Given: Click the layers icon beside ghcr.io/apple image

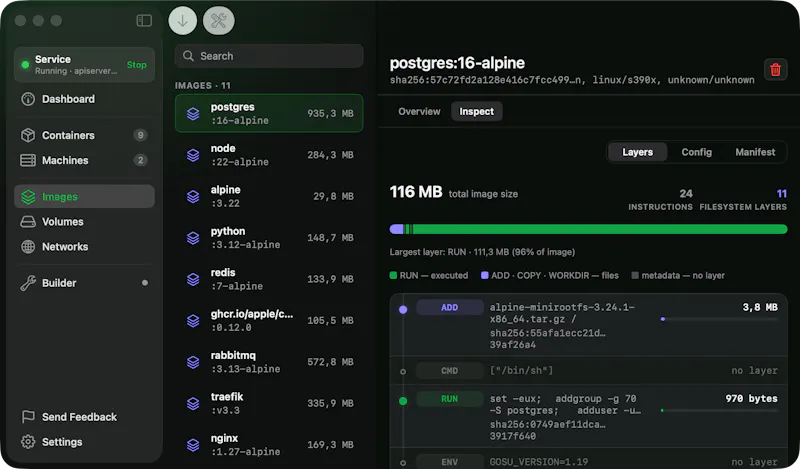Looking at the screenshot, I should 193,320.
